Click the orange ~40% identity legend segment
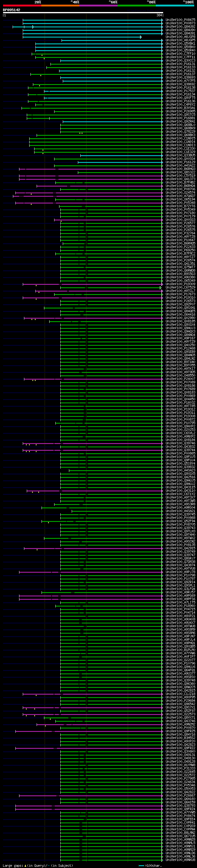The width and height of the screenshot is (197, 868). tap(60, 6)
